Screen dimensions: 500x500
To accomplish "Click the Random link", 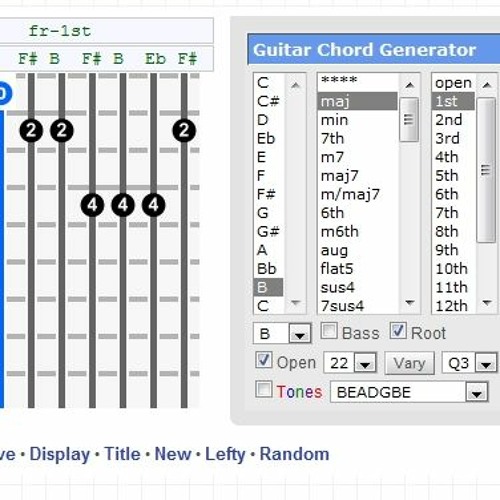I will pos(294,454).
